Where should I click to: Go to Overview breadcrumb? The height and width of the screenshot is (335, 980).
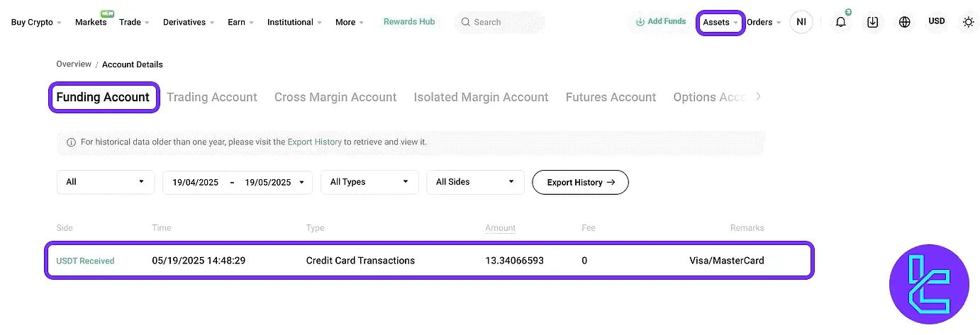coord(74,64)
